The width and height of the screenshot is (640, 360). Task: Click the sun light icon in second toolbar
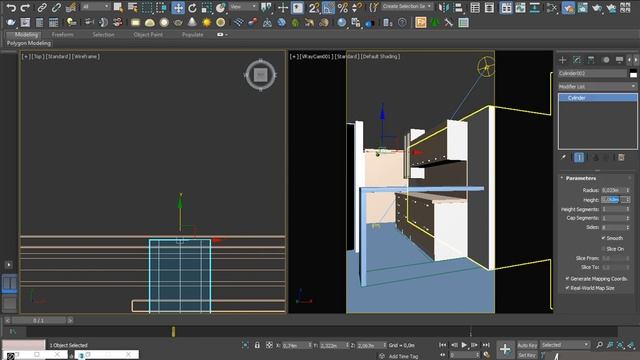tap(207, 22)
